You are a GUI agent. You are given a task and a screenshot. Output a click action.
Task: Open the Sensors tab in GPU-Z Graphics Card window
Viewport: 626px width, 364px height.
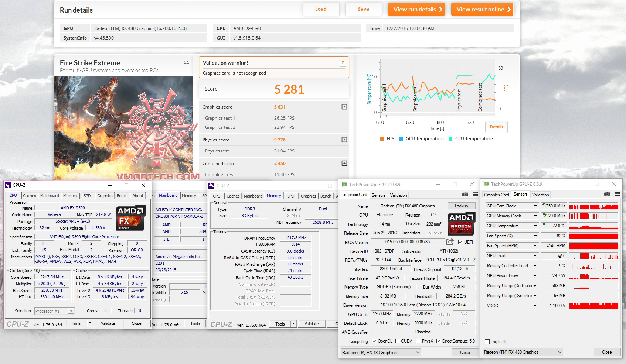tap(378, 195)
